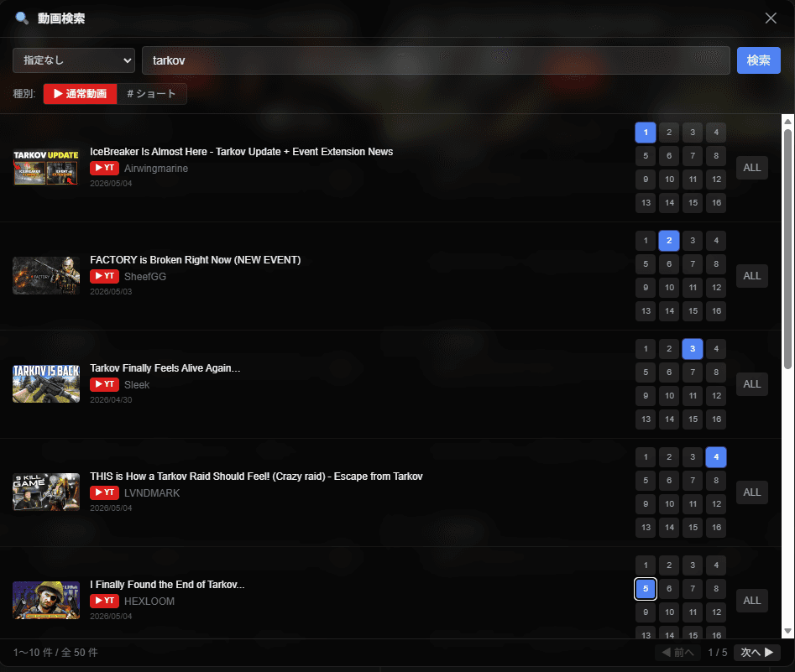This screenshot has width=795, height=672.
Task: Click ALL for HEXLOOM video
Action: [x=752, y=601]
